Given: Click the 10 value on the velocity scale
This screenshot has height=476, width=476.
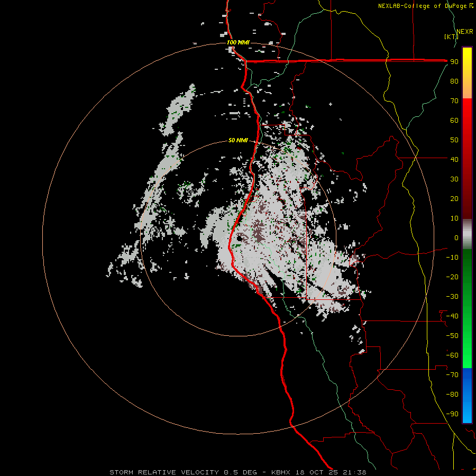Looking at the screenshot, I should [x=454, y=218].
